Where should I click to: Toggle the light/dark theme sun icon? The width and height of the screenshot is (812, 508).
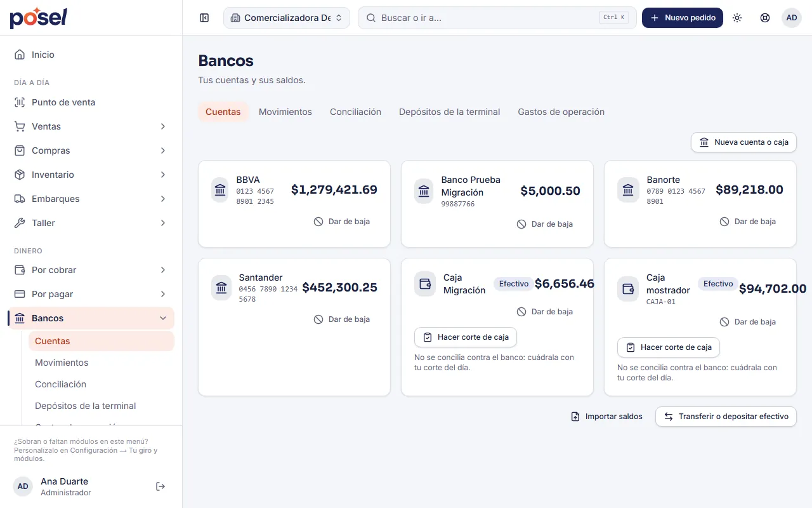tap(737, 18)
